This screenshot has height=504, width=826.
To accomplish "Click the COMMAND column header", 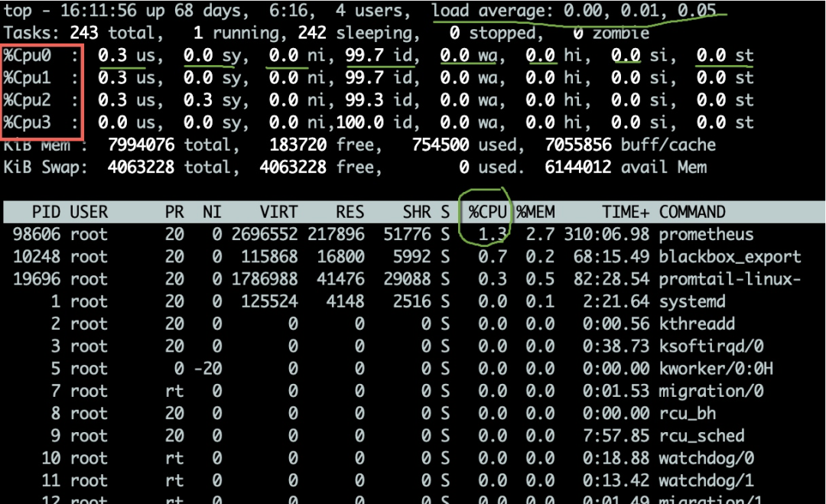I will 692,212.
